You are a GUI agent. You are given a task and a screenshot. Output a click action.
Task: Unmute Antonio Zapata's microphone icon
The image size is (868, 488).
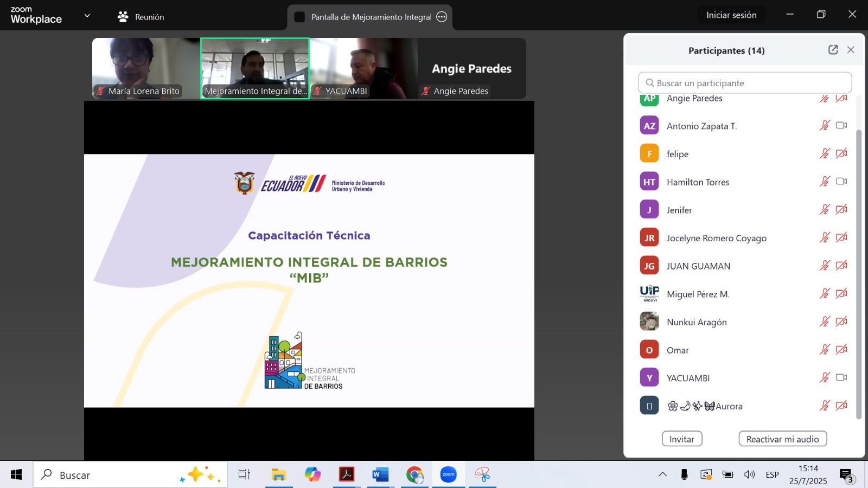point(824,125)
